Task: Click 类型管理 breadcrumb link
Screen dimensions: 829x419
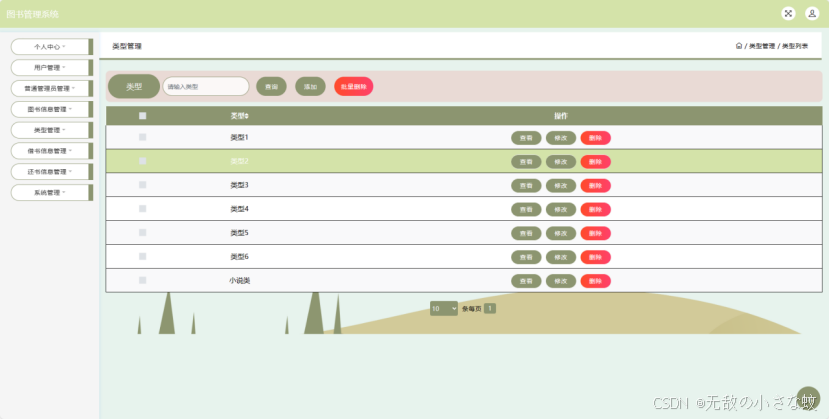Action: point(762,46)
